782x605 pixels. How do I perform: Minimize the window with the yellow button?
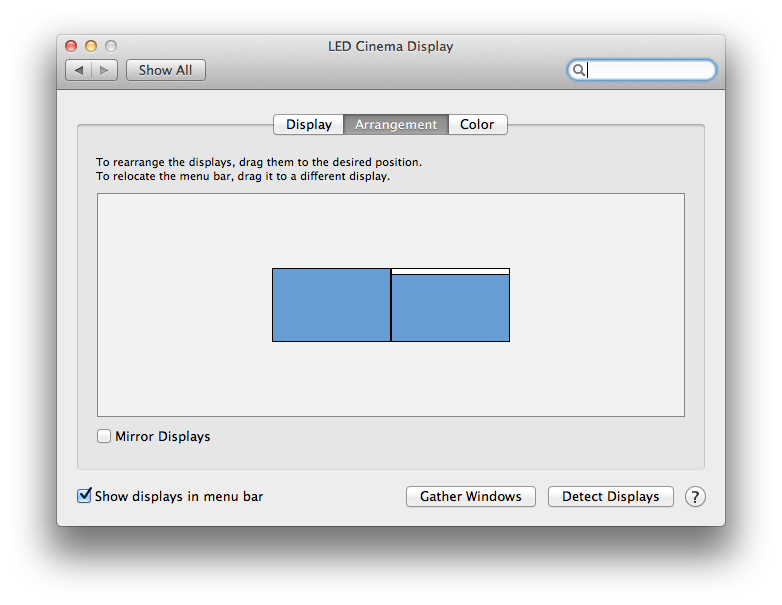91,46
